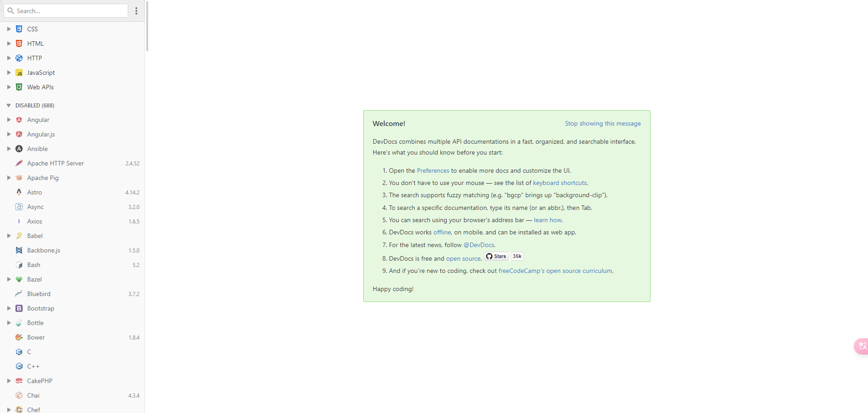The height and width of the screenshot is (413, 868).
Task: Click the Async logo icon
Action: 19,207
